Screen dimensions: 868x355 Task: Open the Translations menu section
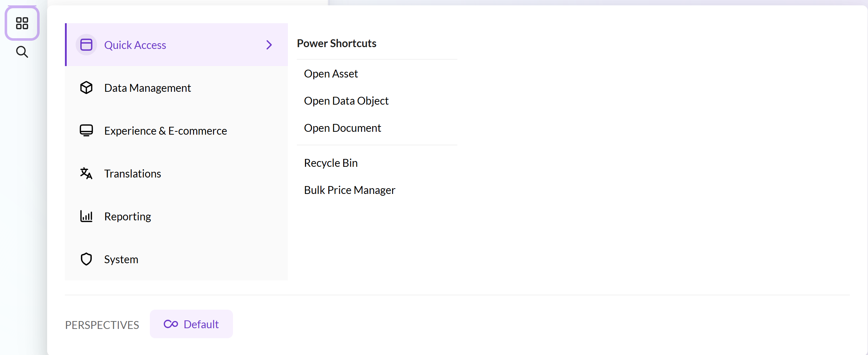click(x=132, y=174)
